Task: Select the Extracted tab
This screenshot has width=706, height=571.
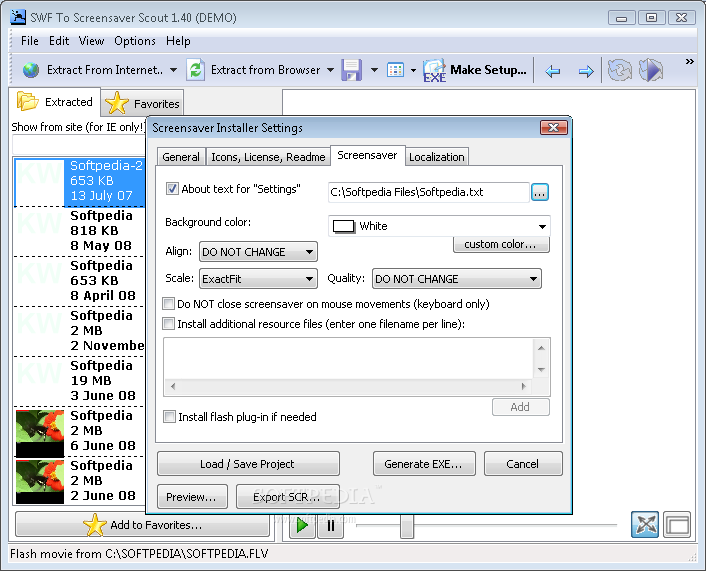Action: [x=54, y=102]
